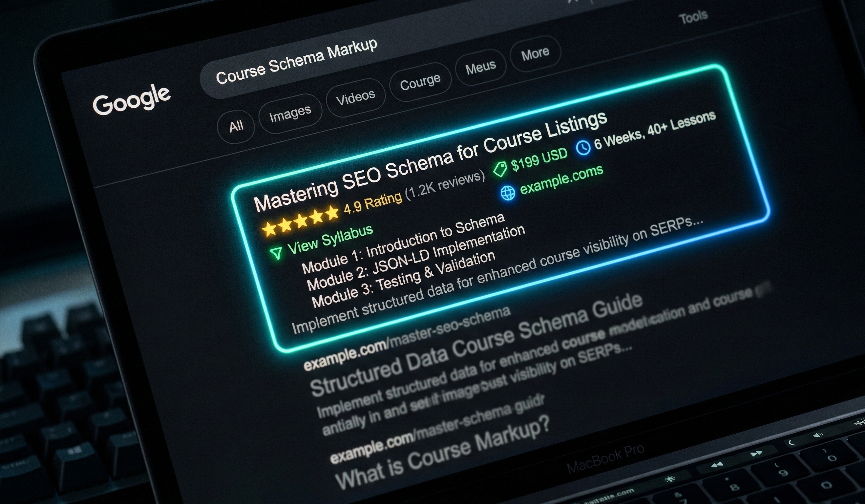Click the 6 Weeks, 40+ Lessons text

coord(655,130)
